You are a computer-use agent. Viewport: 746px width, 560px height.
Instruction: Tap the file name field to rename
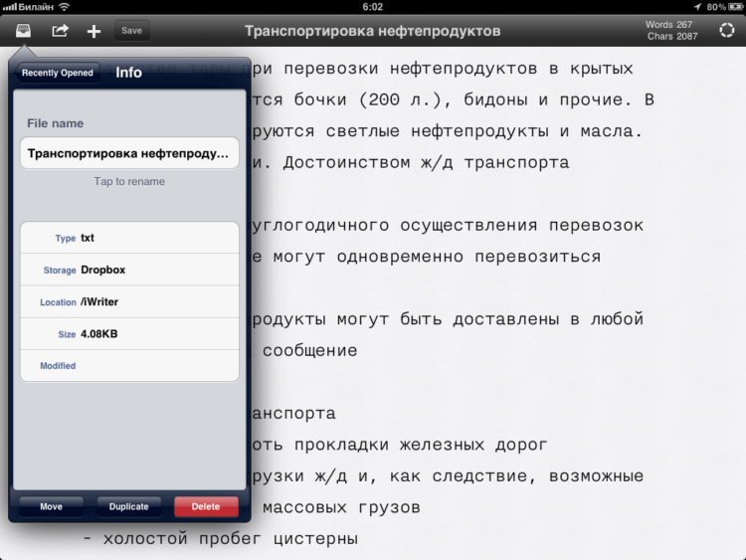[x=129, y=153]
